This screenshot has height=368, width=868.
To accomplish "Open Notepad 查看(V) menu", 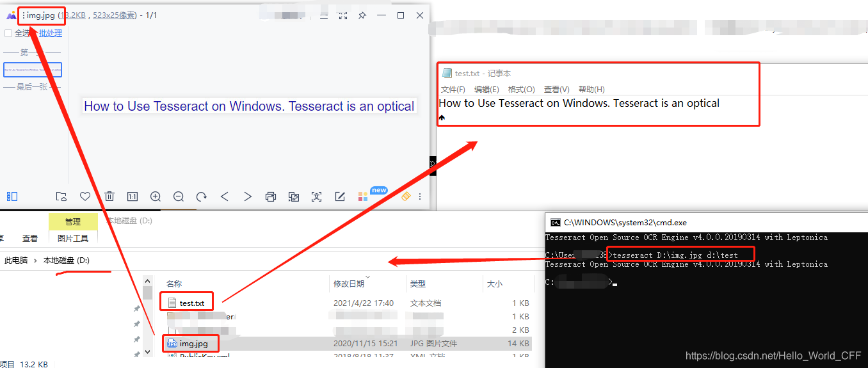I will coord(556,90).
